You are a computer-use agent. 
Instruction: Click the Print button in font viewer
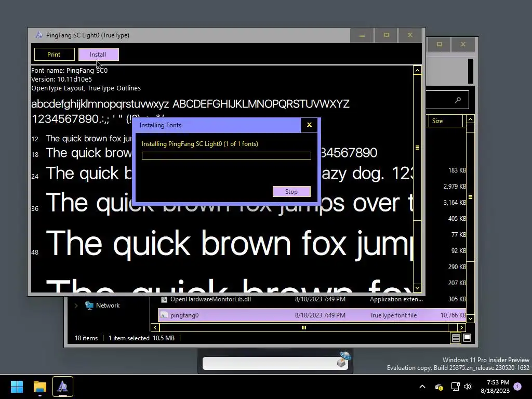tap(54, 54)
